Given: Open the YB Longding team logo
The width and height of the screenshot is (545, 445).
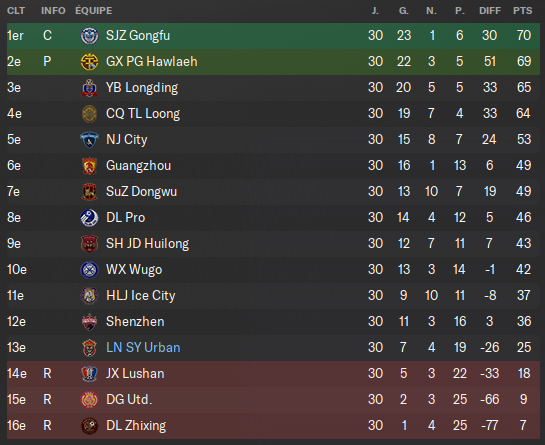Looking at the screenshot, I should 89,88.
